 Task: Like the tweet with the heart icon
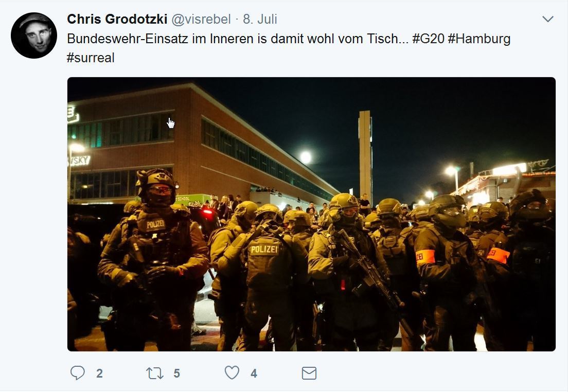point(232,372)
